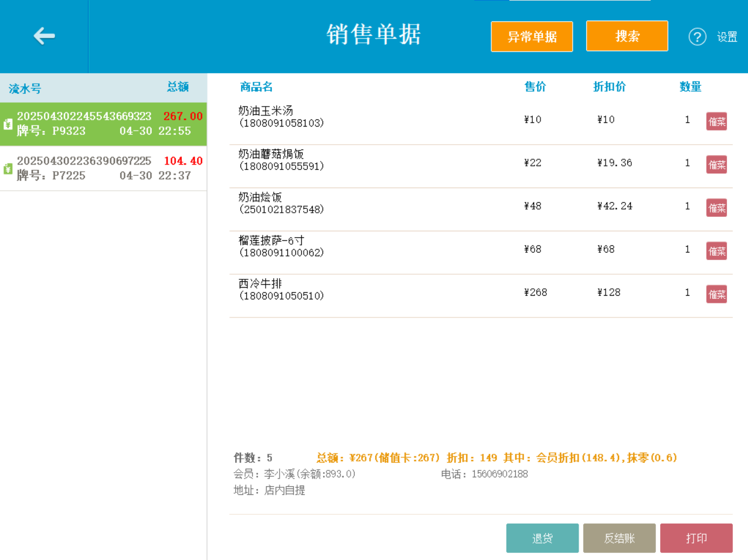
Task: Click the 总额 summary line in orange
Action: [x=497, y=457]
